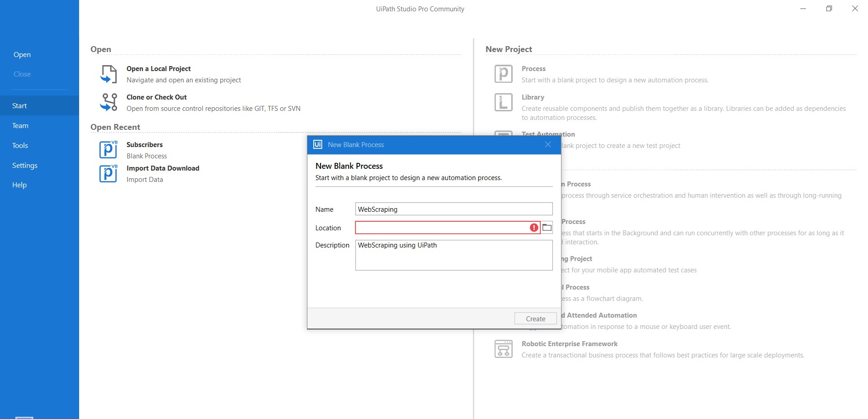The height and width of the screenshot is (419, 868).
Task: Click the GIT, TFS or SVN description text
Action: pyautogui.click(x=213, y=109)
